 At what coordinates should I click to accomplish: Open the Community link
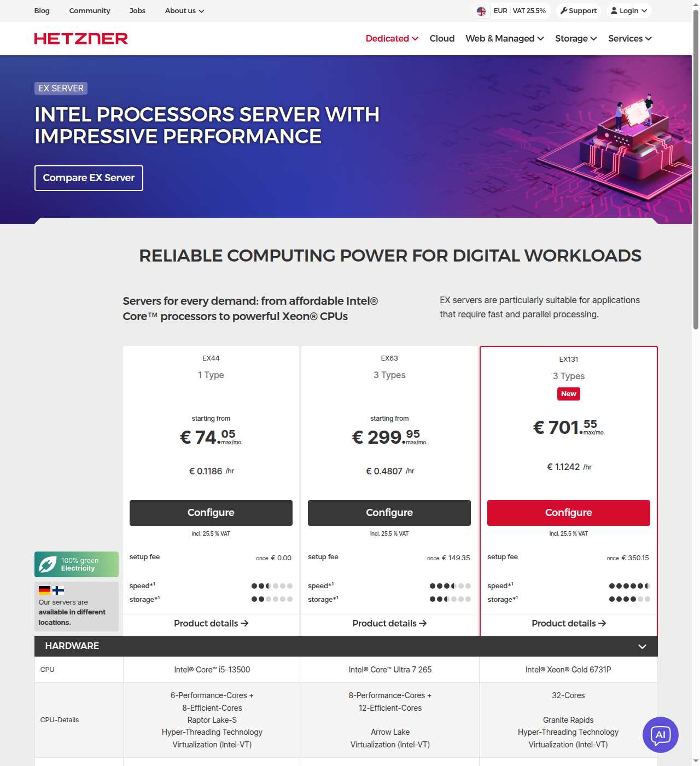pyautogui.click(x=90, y=10)
